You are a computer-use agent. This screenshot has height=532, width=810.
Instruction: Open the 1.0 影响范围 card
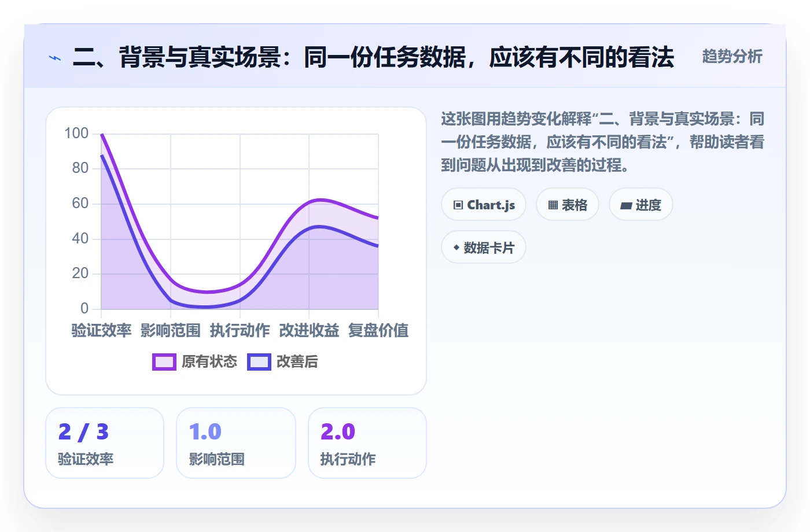[x=236, y=443]
